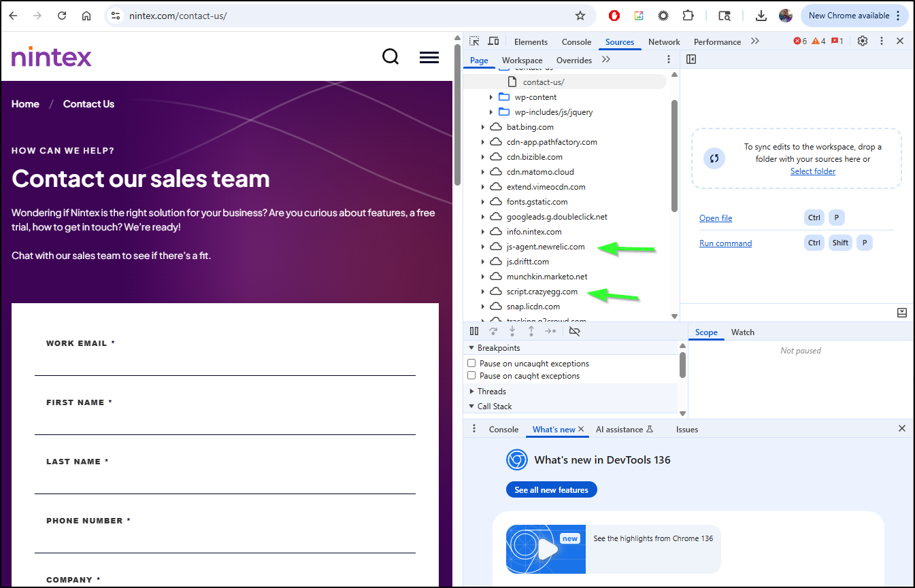Show more DevTools tabs after Performance
The image size is (915, 588).
(x=754, y=41)
